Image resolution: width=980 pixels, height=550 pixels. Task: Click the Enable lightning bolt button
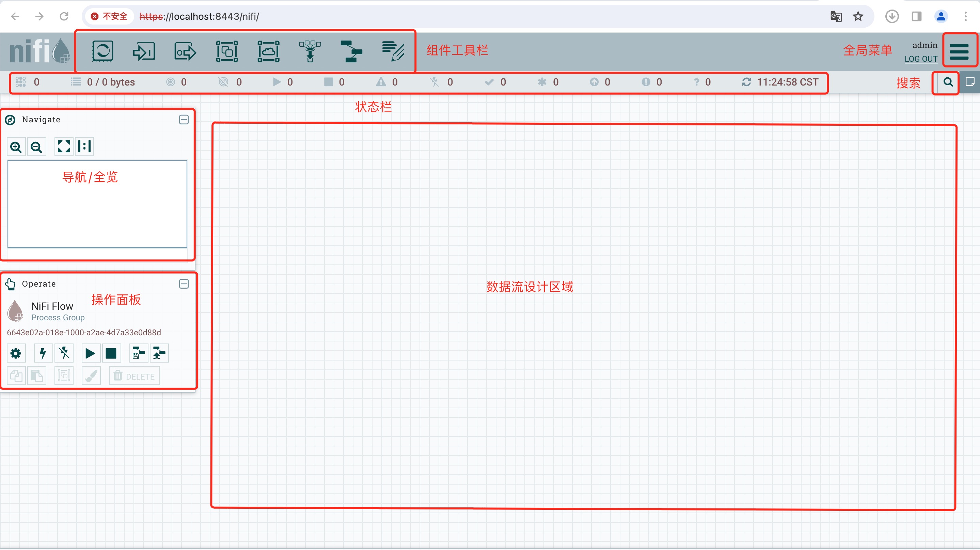point(43,354)
